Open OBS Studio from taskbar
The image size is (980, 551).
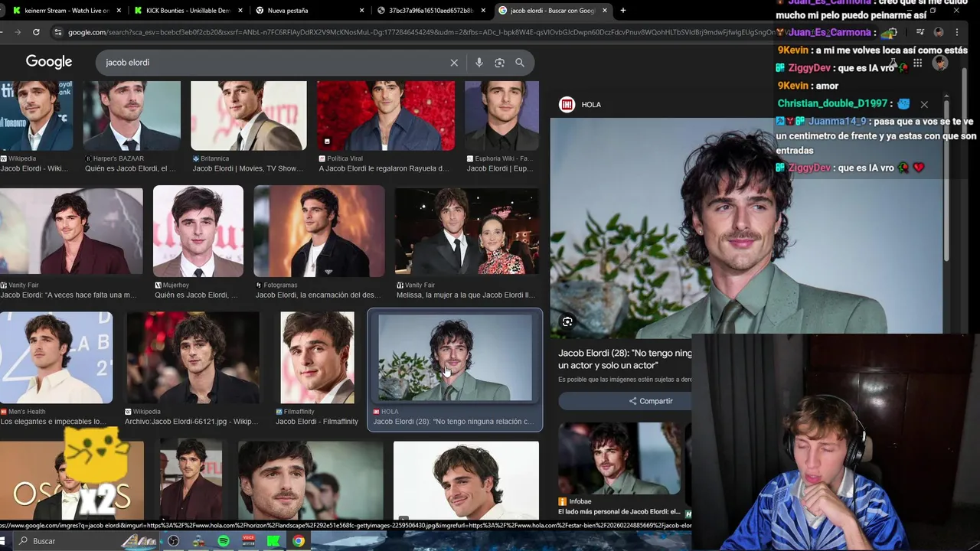click(174, 541)
